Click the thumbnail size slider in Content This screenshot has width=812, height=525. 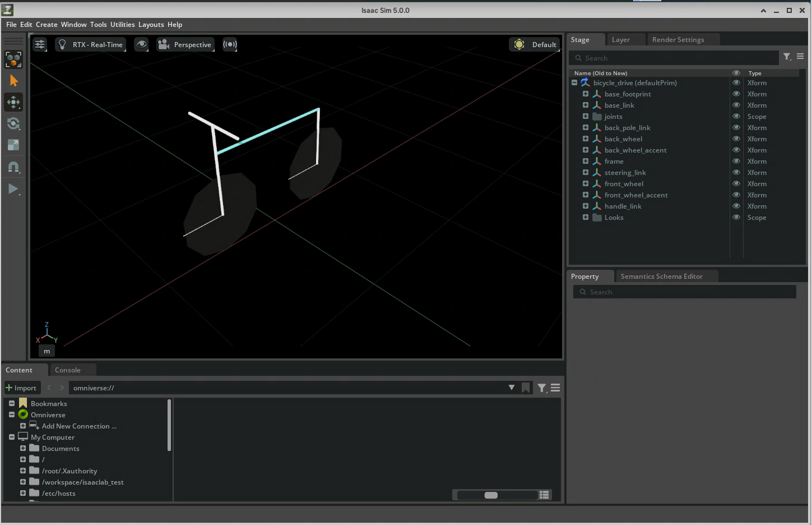click(491, 495)
